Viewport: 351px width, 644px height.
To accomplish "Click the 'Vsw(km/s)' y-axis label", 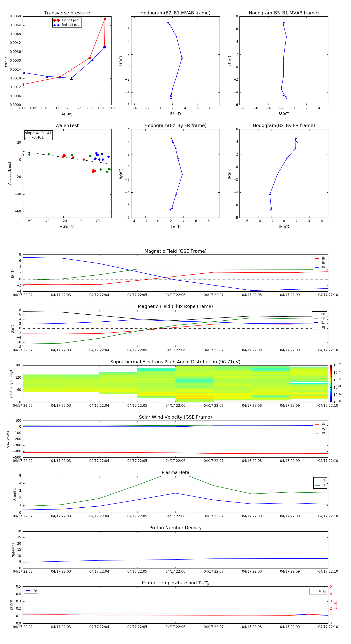I will (8, 439).
